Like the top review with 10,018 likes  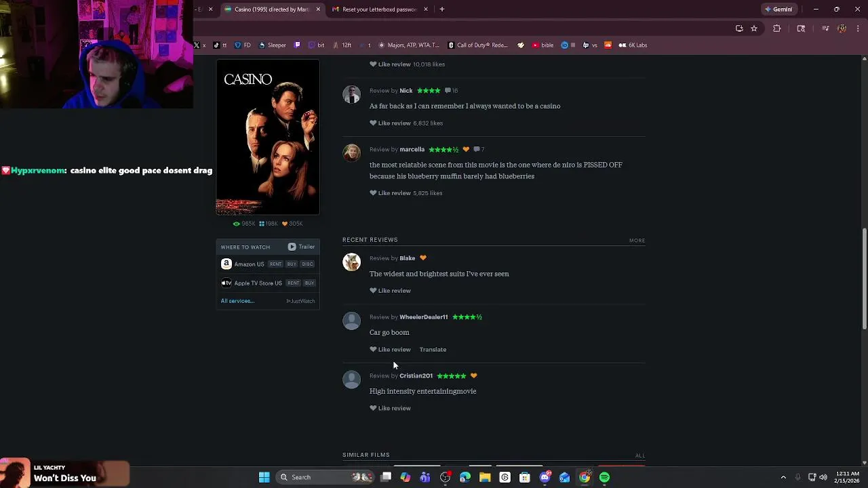coord(390,64)
